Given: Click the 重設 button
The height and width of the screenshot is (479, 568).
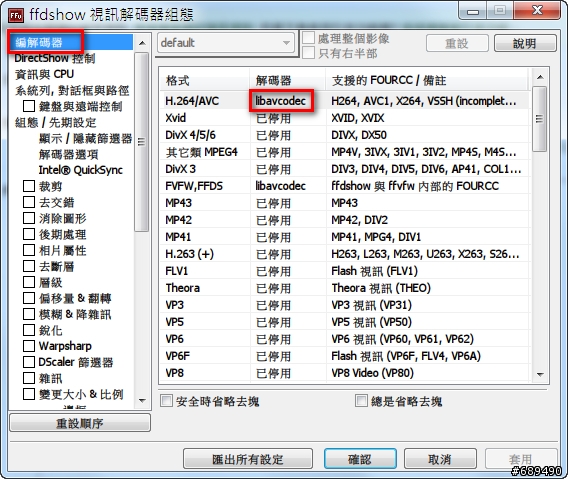Looking at the screenshot, I should click(x=457, y=43).
